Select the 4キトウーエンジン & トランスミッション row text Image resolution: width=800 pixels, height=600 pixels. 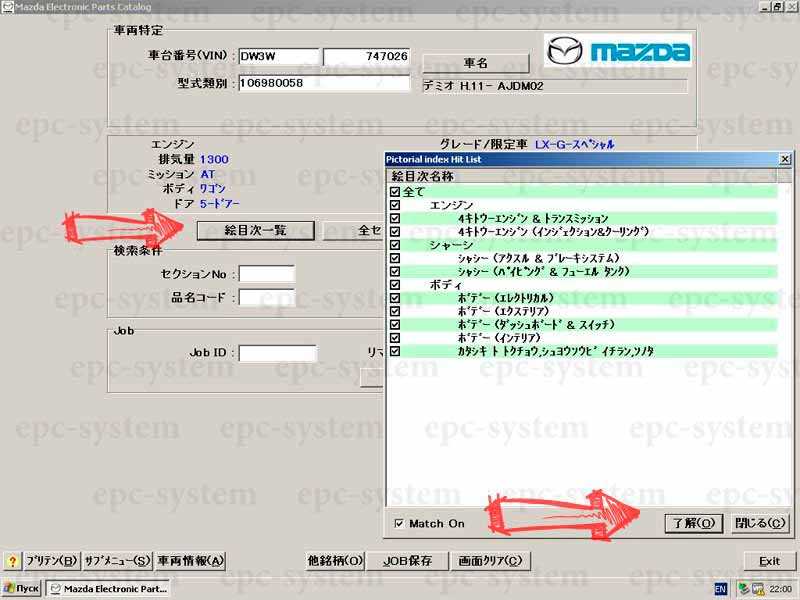tap(533, 218)
